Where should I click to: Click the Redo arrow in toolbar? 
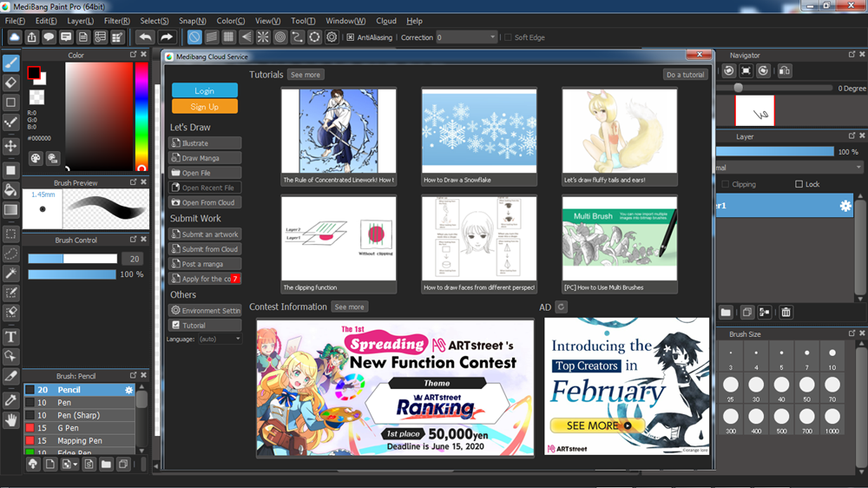[166, 37]
